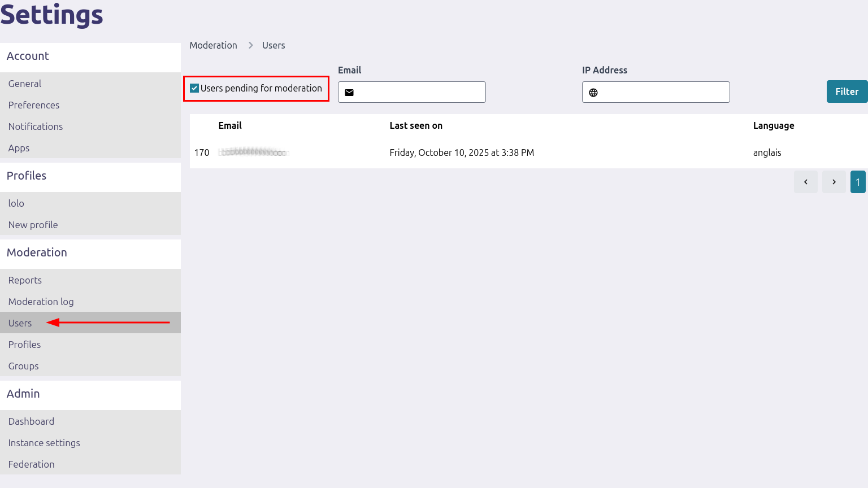Image resolution: width=868 pixels, height=488 pixels.
Task: Open the General account settings
Action: tap(25, 84)
